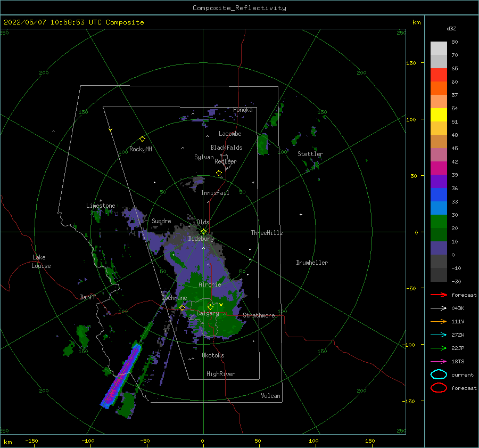The height and width of the screenshot is (448, 479).
Task: Click the HighRiver city label
Action: (x=221, y=374)
